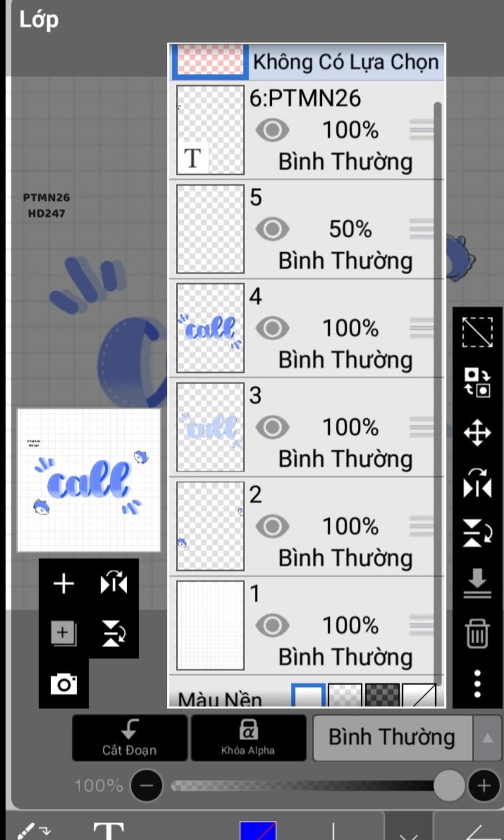Expand blend mode list with the triangle arrow
Screen dimensions: 504x840
coord(487,738)
